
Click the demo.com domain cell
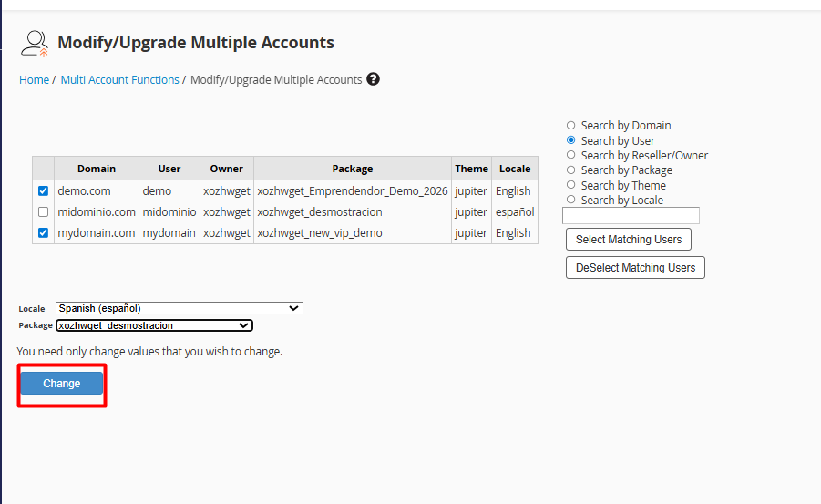(97, 191)
